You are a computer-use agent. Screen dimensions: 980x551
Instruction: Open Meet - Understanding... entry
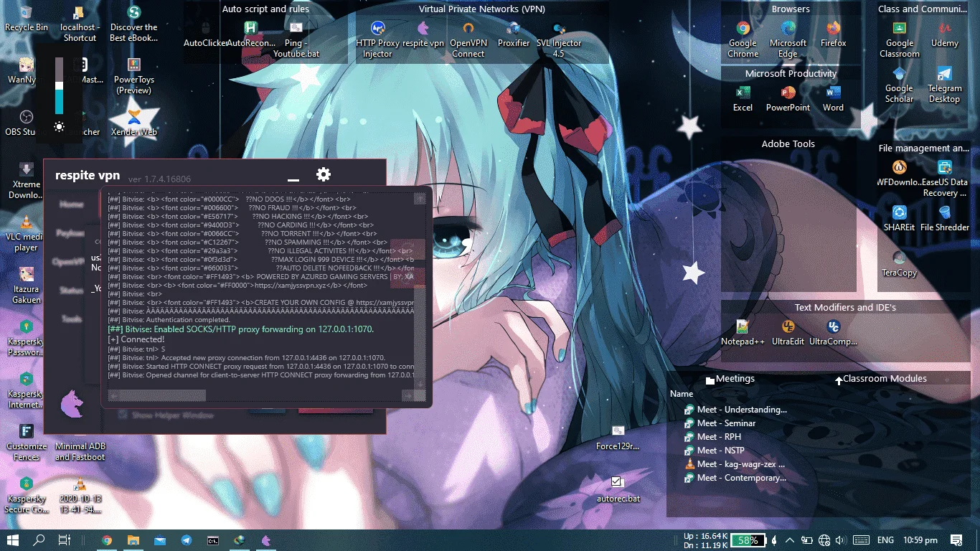tap(735, 410)
